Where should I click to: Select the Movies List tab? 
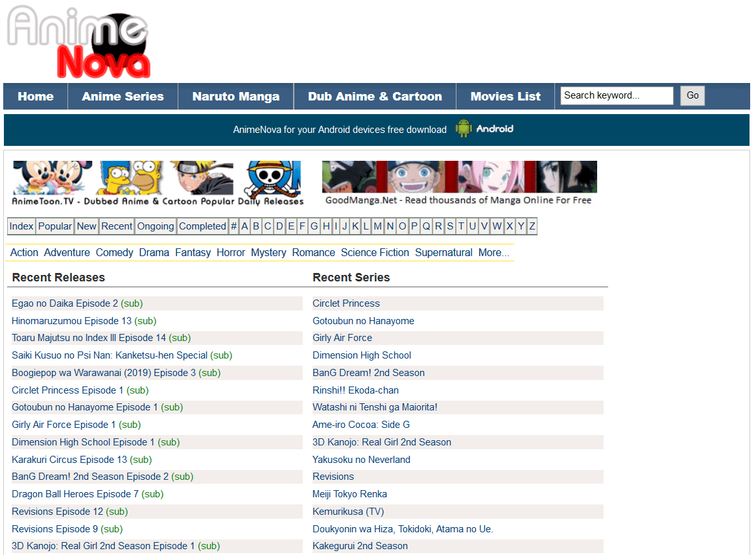505,97
